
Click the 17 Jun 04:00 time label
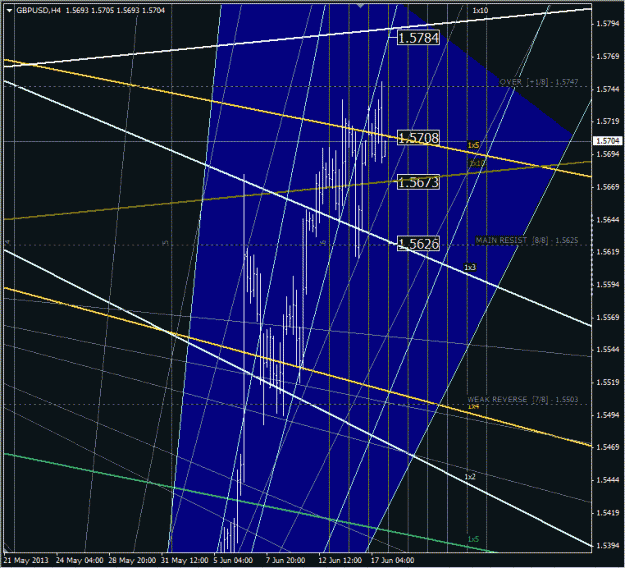coord(393,560)
